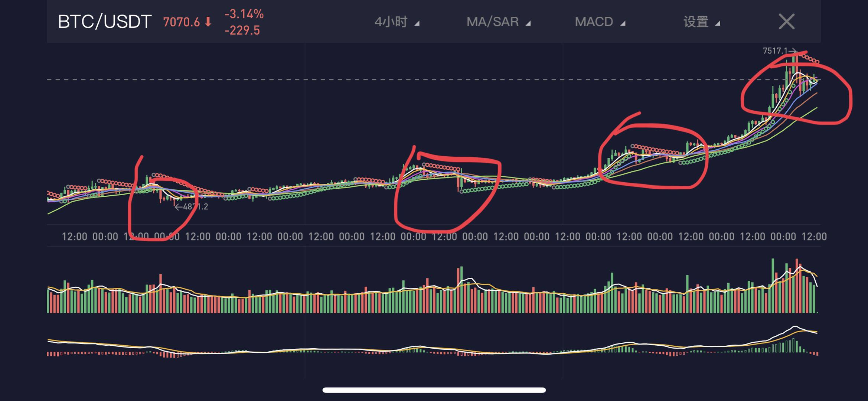Click the small arrow beside 设置

[718, 23]
